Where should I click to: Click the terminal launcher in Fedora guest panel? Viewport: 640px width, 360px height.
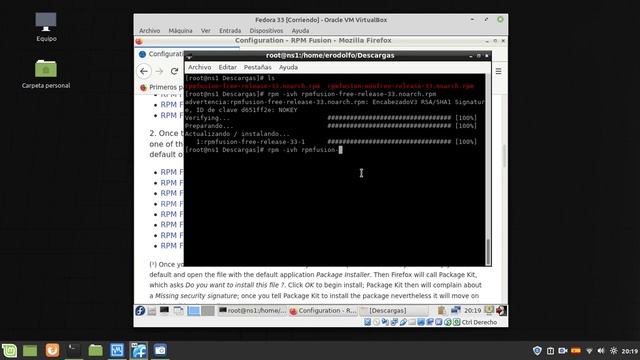pos(164,311)
